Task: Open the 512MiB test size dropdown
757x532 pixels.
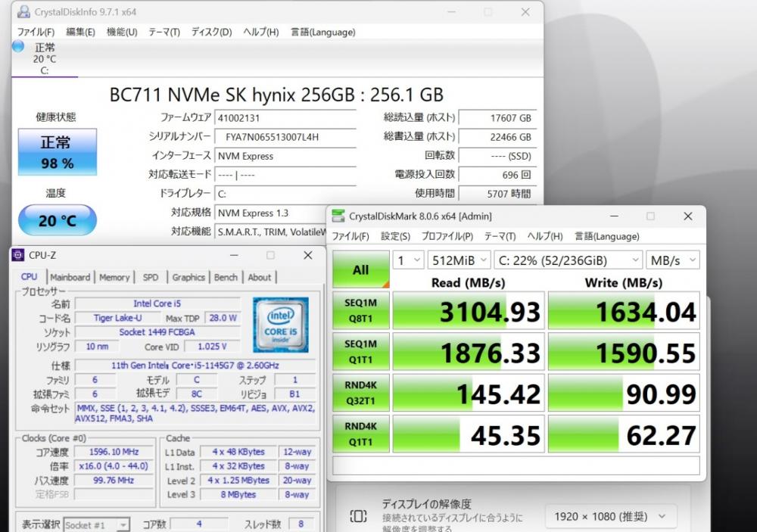Action: [x=459, y=260]
